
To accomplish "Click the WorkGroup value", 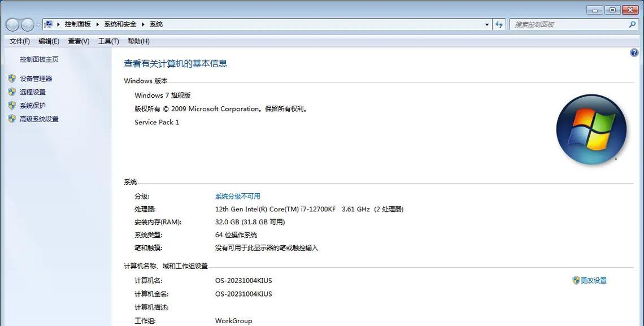I will 234,321.
